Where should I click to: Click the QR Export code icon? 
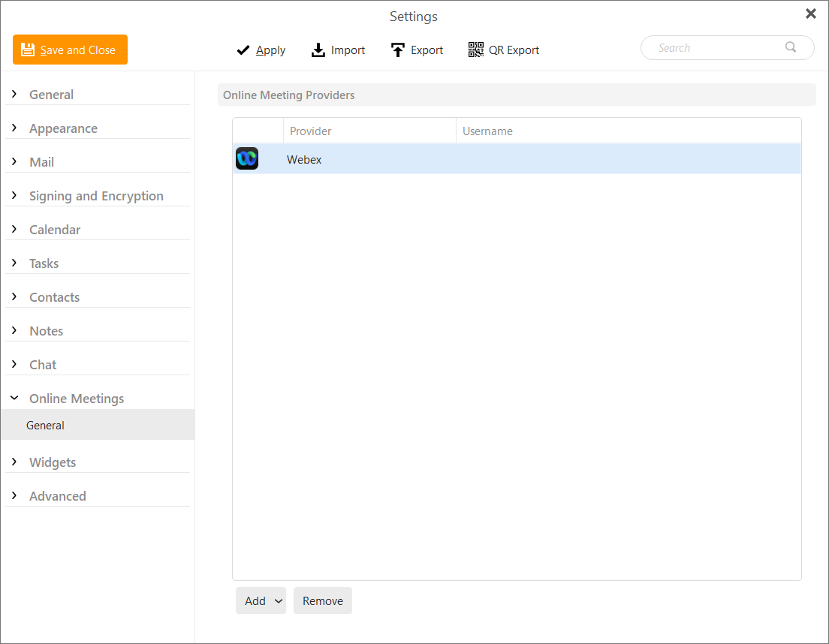(476, 50)
